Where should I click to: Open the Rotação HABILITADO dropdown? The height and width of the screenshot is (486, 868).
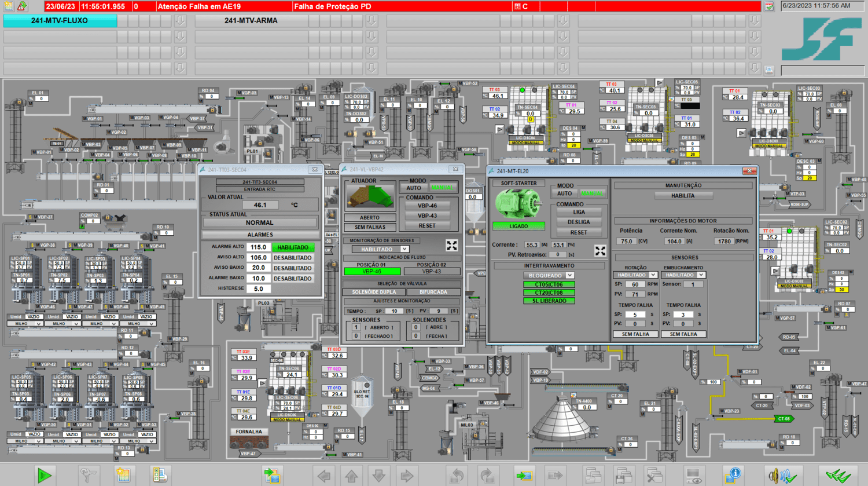click(636, 275)
